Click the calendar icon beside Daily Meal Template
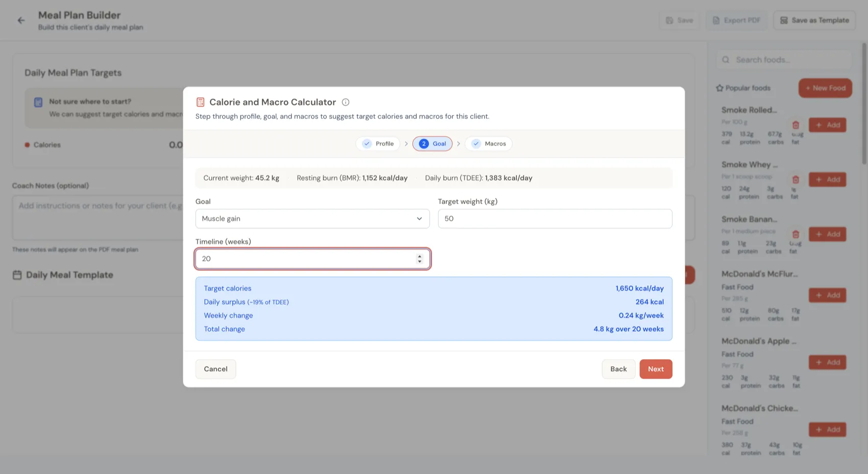 (x=17, y=275)
